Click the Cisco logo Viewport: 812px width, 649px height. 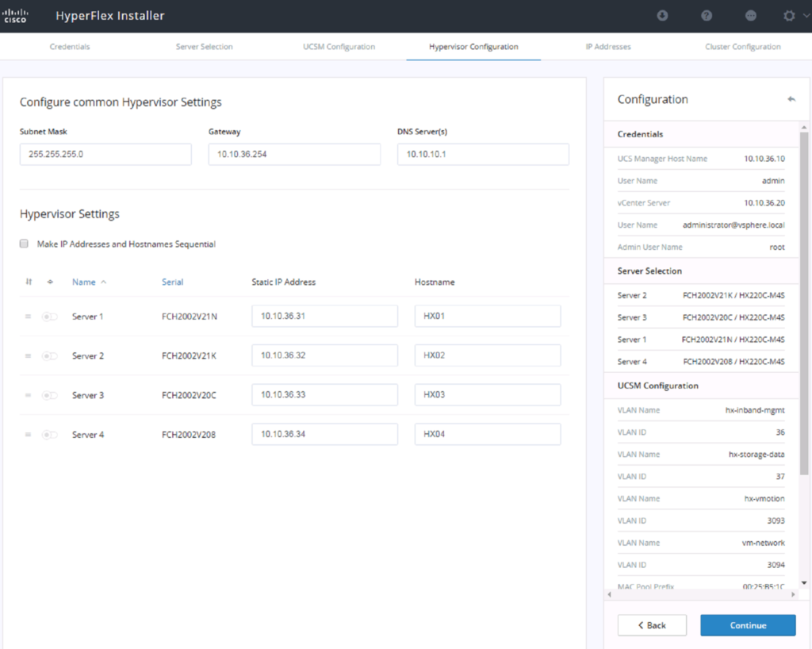15,16
